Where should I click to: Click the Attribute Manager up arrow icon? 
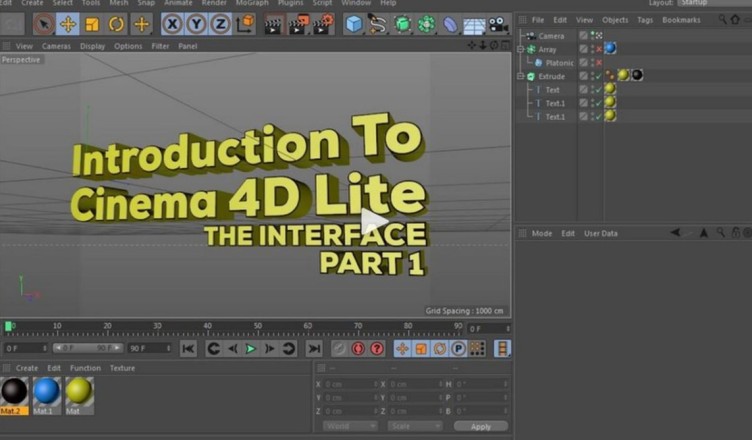(x=704, y=233)
